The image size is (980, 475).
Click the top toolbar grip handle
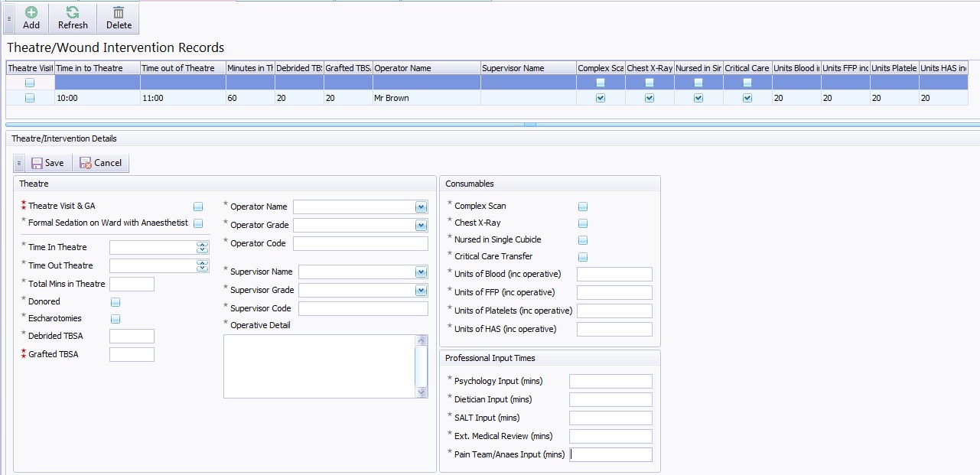tap(8, 18)
